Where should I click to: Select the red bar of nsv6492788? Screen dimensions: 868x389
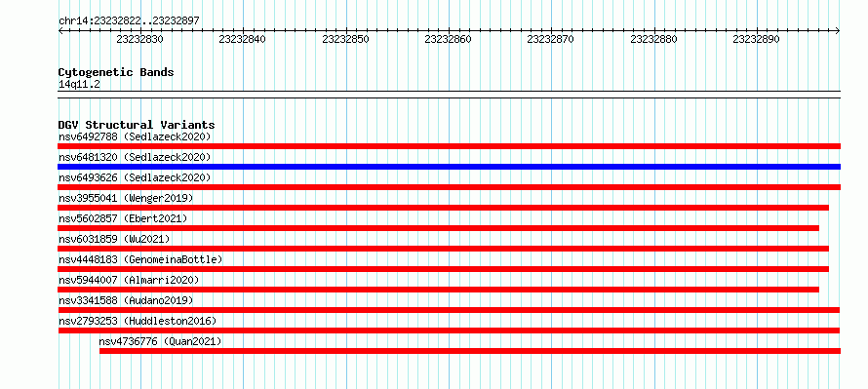point(449,146)
